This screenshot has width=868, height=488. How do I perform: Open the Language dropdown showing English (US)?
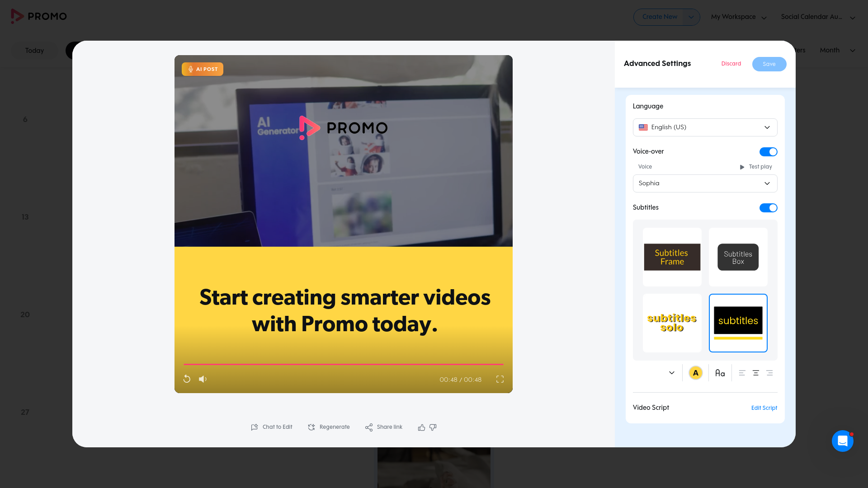point(705,127)
